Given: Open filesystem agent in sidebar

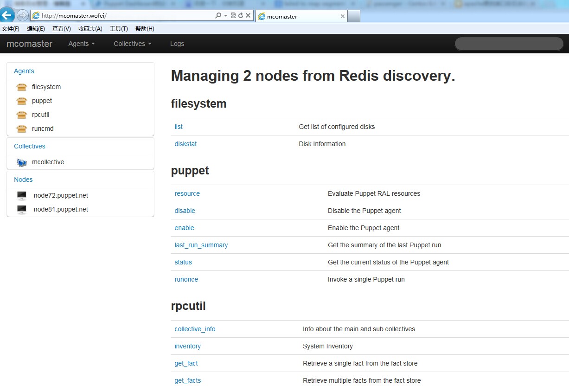Looking at the screenshot, I should (x=46, y=87).
